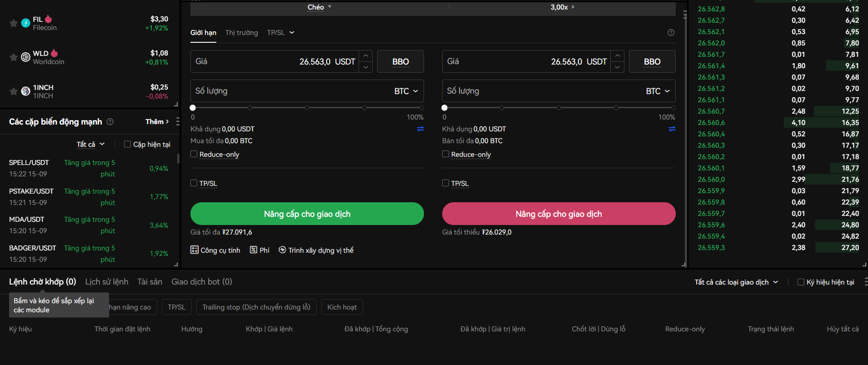Favorite 1INCH with its star icon

coord(14,91)
